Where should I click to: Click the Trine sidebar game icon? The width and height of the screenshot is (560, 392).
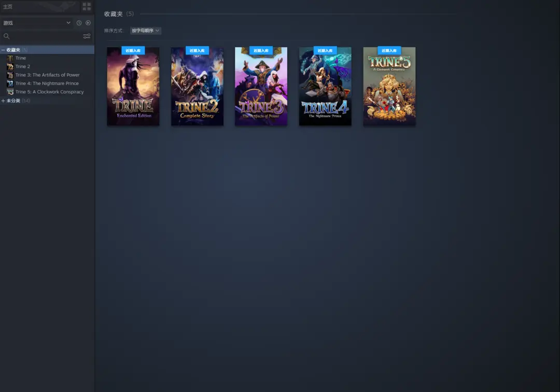coord(10,58)
